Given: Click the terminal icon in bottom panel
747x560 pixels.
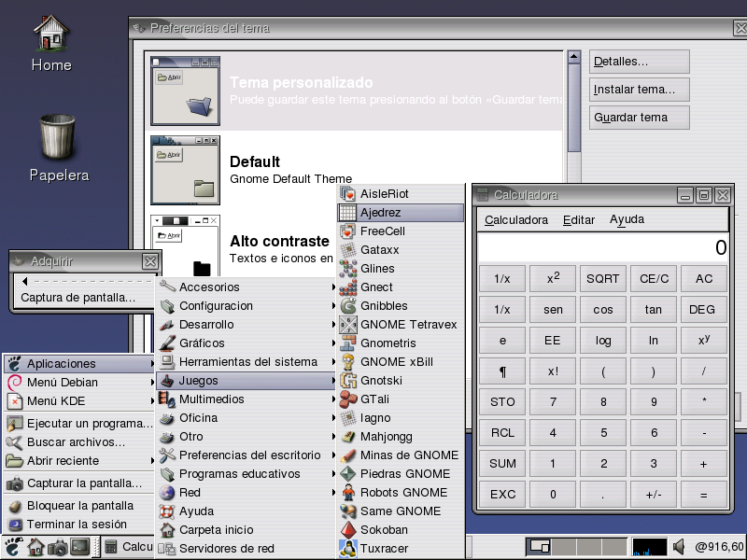Looking at the screenshot, I should click(80, 547).
